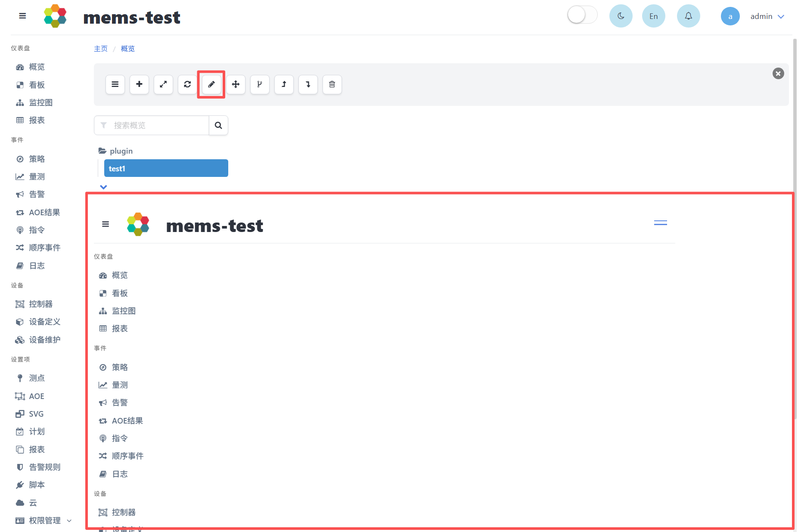The height and width of the screenshot is (532, 801).
Task: Click the move crosshair arrows icon
Action: click(x=236, y=84)
